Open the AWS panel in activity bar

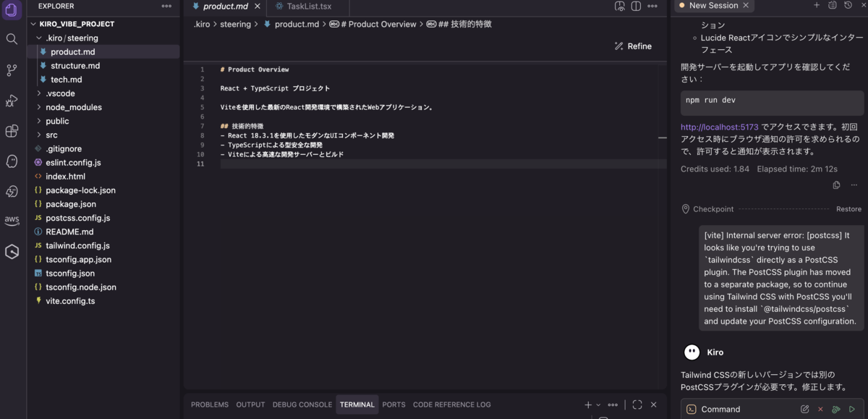tap(12, 221)
